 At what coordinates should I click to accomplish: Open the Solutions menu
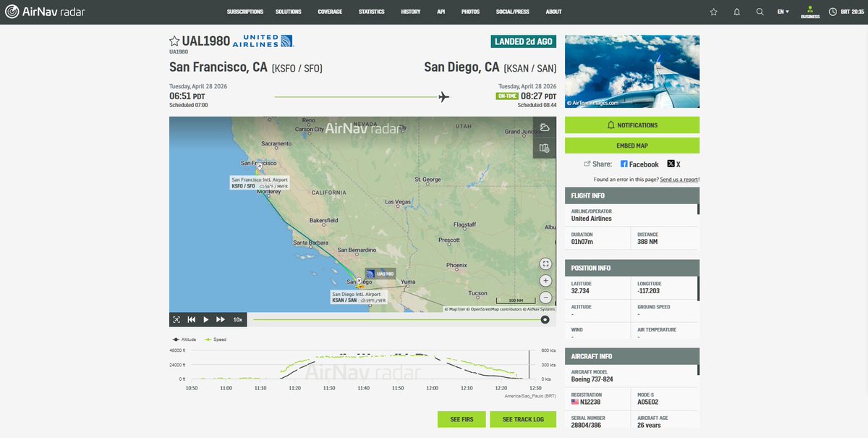289,12
